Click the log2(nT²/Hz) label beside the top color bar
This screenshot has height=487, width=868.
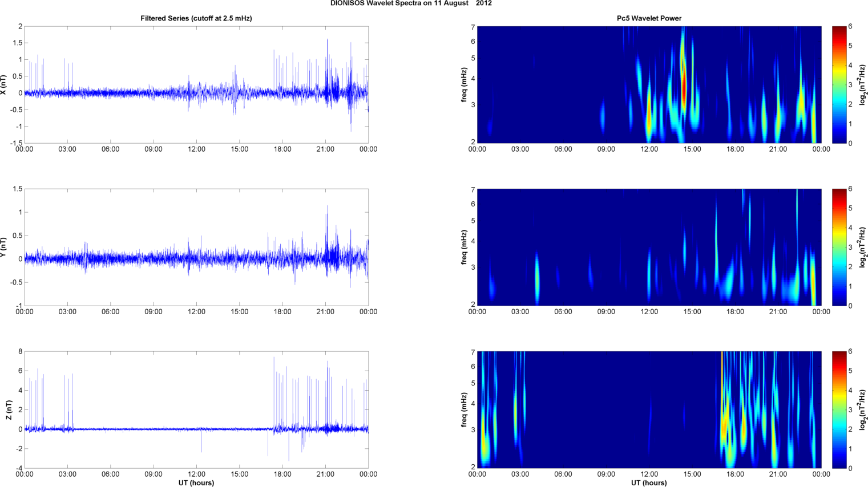pyautogui.click(x=862, y=84)
